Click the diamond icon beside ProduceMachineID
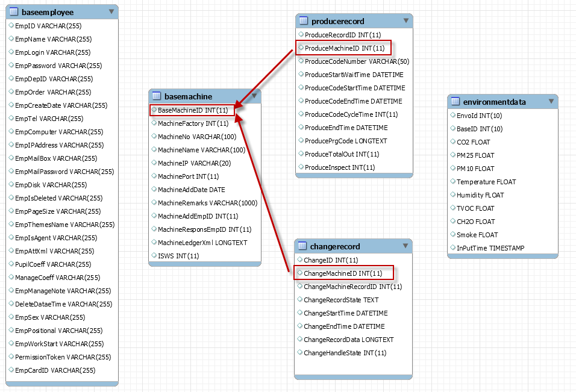 click(301, 48)
